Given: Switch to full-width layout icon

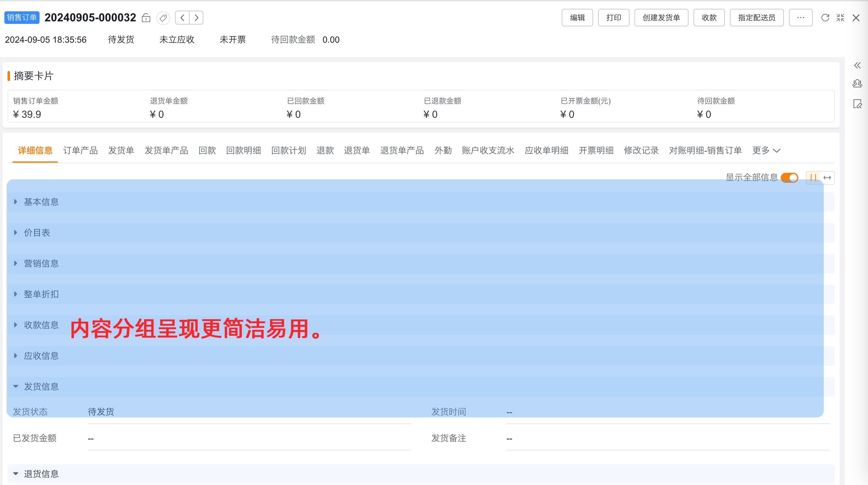Looking at the screenshot, I should [827, 177].
